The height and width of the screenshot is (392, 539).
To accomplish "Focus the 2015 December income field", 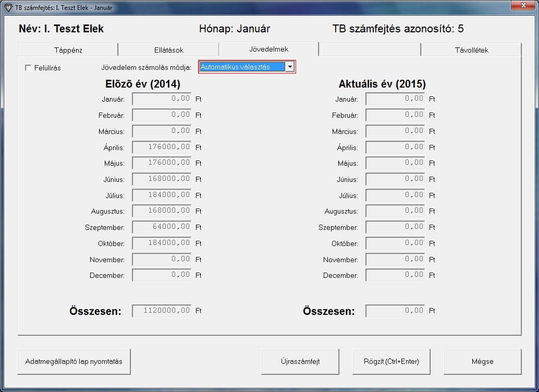I will point(395,275).
